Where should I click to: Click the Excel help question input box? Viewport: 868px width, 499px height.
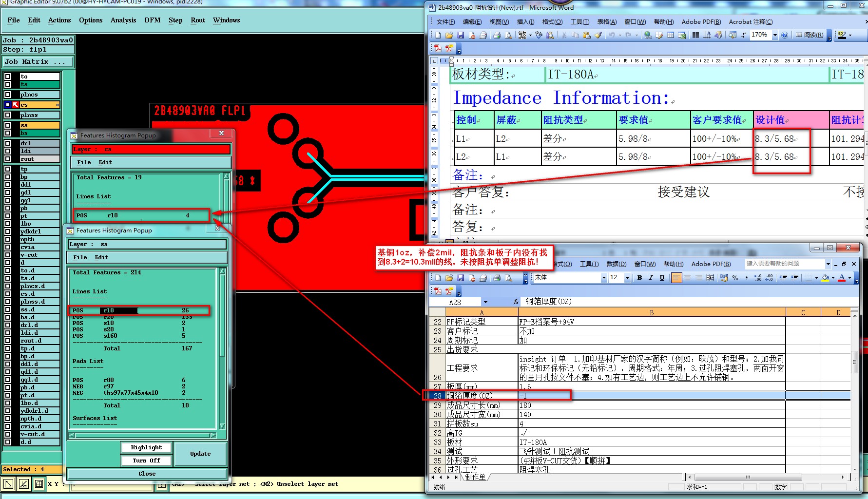click(x=784, y=264)
